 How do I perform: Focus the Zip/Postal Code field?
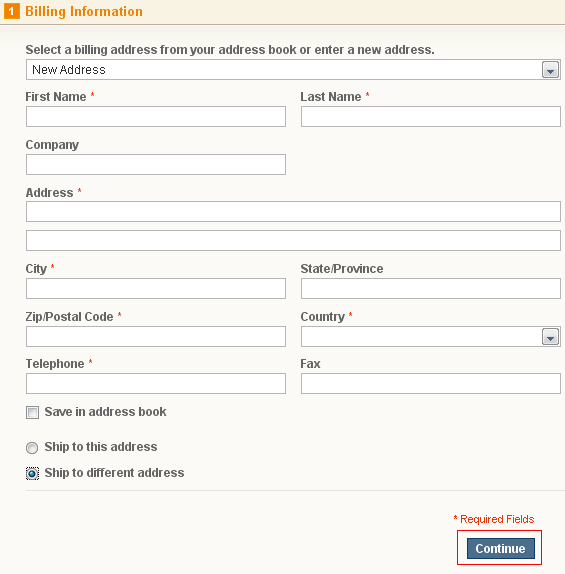tap(156, 336)
